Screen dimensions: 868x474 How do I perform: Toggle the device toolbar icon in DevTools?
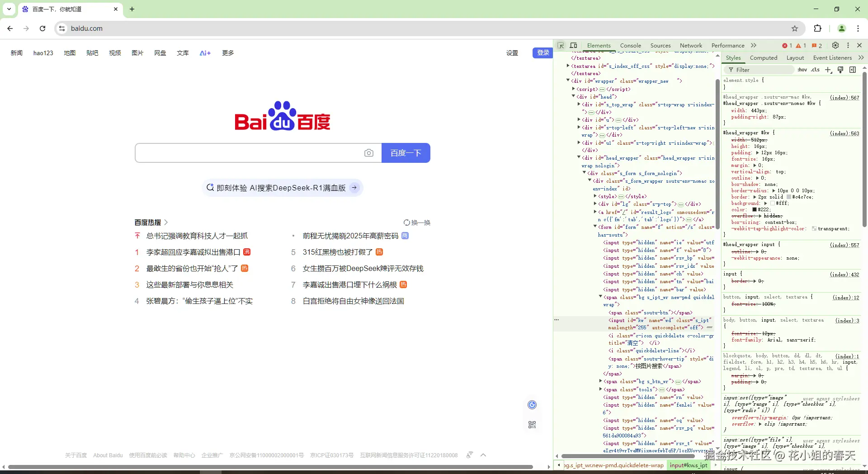(574, 45)
